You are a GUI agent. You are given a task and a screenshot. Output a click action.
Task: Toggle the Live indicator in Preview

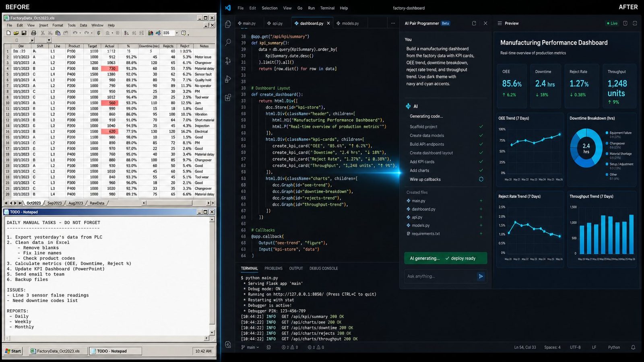point(612,23)
